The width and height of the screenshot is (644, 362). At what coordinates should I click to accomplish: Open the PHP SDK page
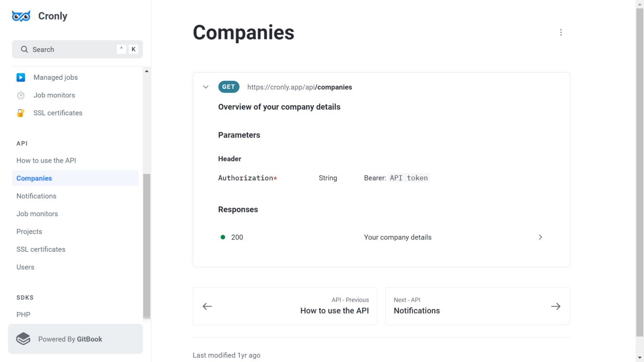[23, 315]
